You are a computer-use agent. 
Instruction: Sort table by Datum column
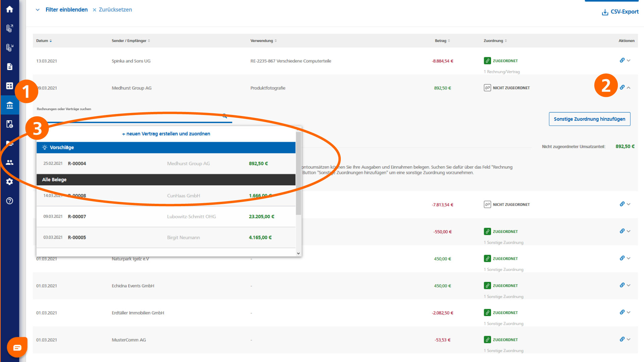(44, 41)
